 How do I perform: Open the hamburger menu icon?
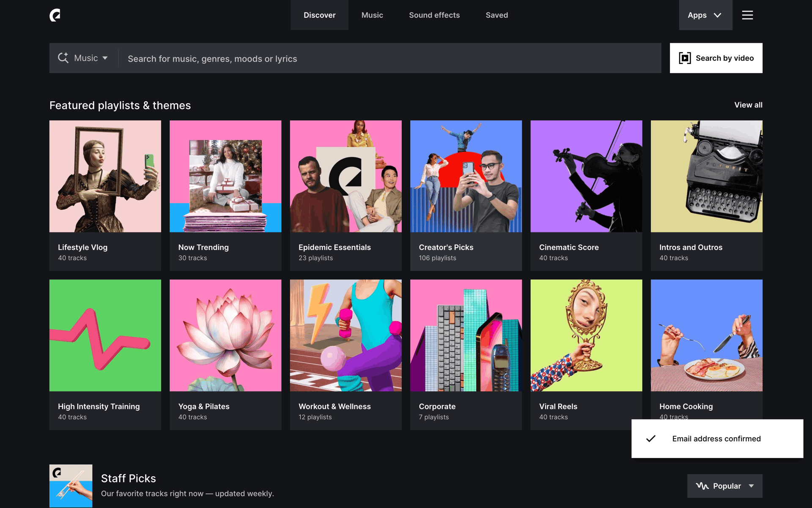[747, 15]
